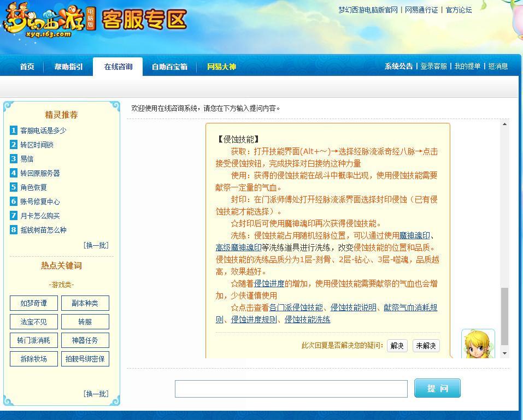523x420 pixels.
Task: Click the 神器任务 keyword button
Action: 85,340
